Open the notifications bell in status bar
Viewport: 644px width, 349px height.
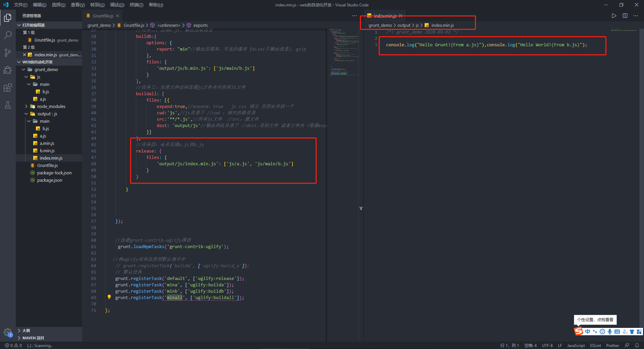tap(637, 345)
